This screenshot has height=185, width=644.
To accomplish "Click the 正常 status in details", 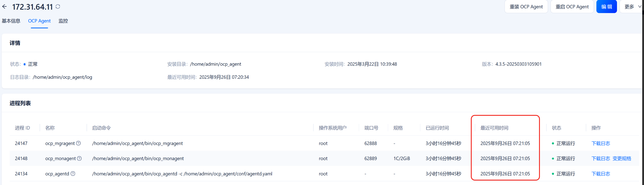I will click(x=33, y=64).
